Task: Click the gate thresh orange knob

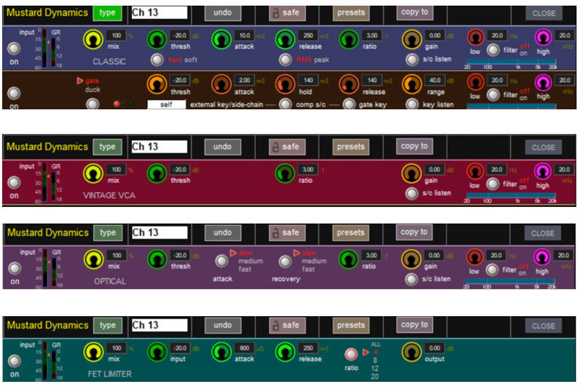Action: [157, 84]
